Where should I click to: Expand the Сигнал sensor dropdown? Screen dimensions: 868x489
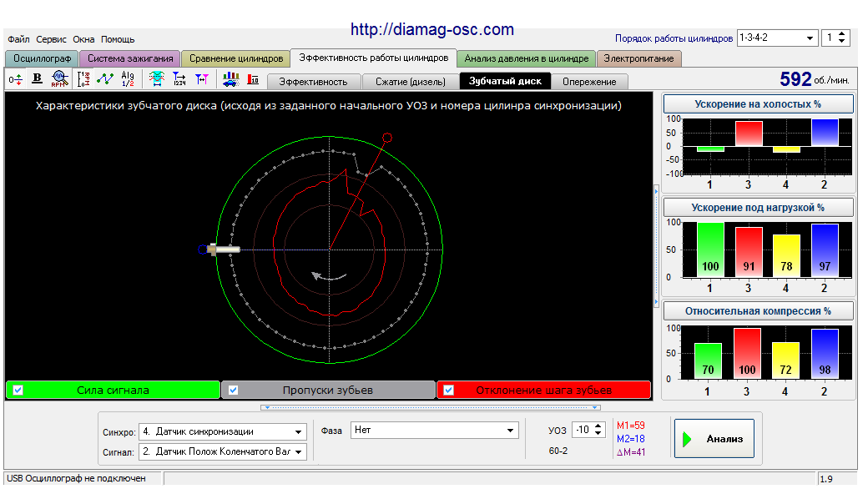[x=299, y=452]
